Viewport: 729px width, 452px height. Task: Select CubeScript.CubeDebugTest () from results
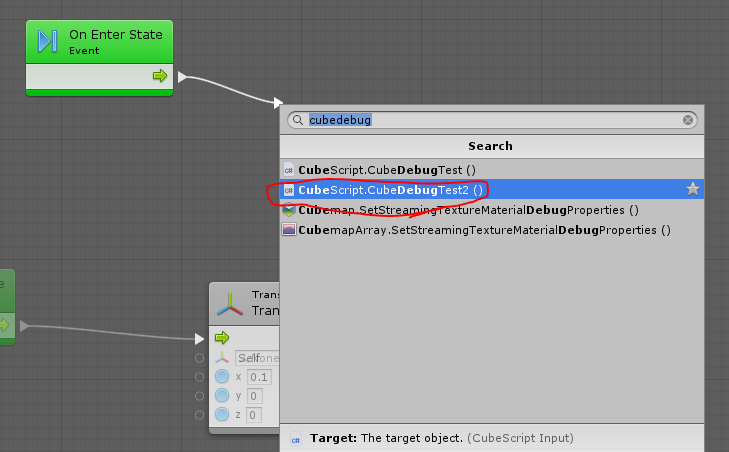tap(386, 169)
